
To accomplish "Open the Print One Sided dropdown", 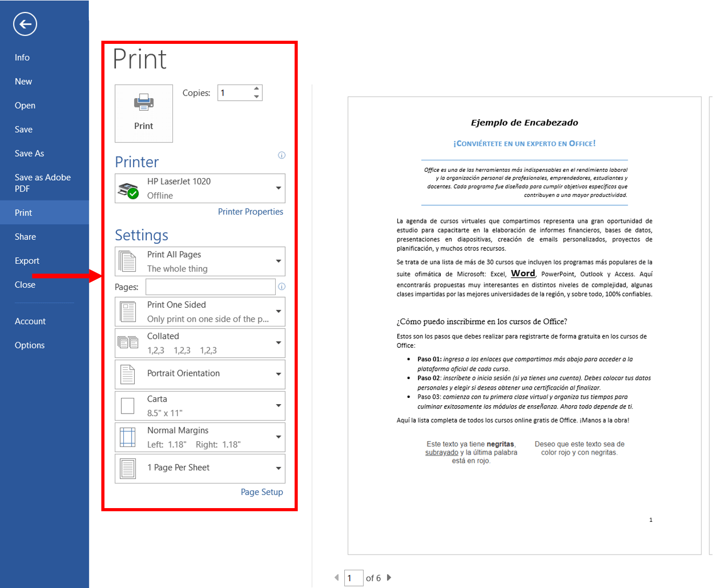I will click(200, 311).
